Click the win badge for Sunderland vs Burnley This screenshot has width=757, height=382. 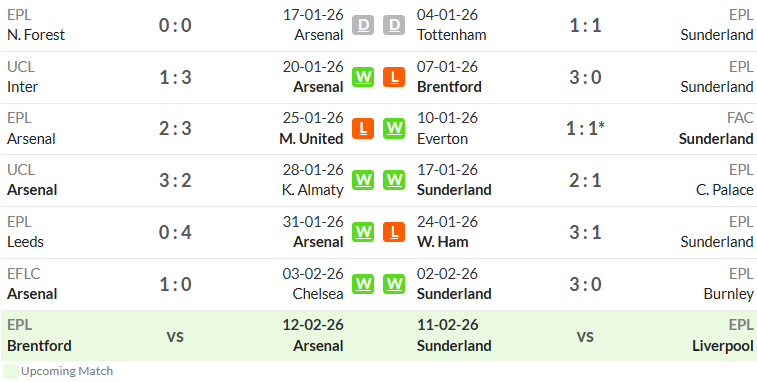[394, 284]
